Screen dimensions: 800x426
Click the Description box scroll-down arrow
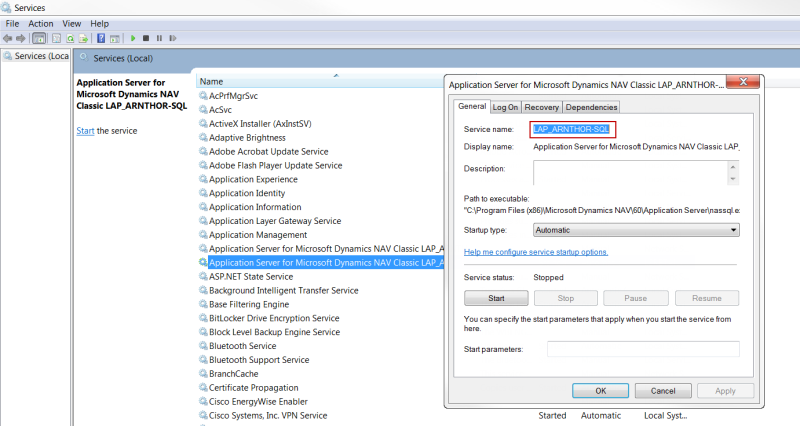point(733,179)
